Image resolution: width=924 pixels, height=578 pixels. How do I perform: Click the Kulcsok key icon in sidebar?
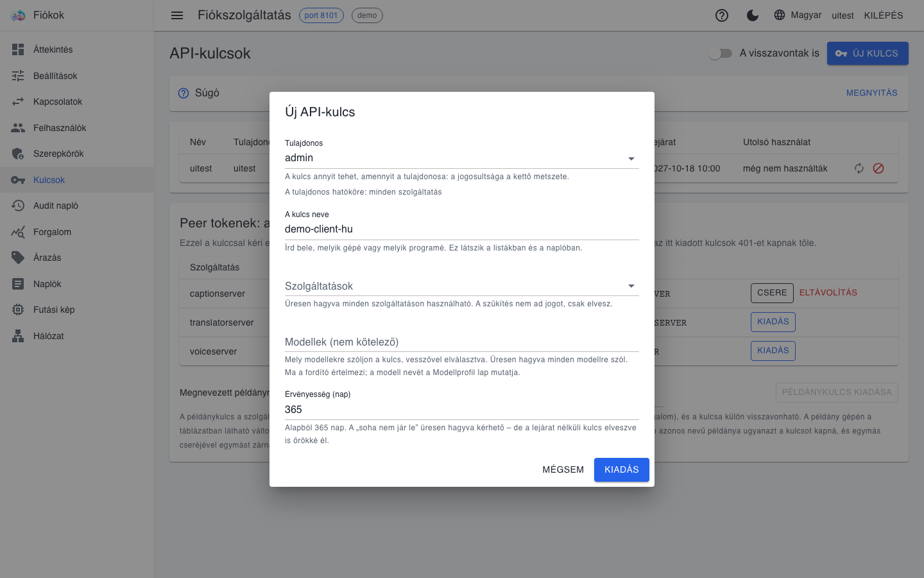[x=18, y=180]
